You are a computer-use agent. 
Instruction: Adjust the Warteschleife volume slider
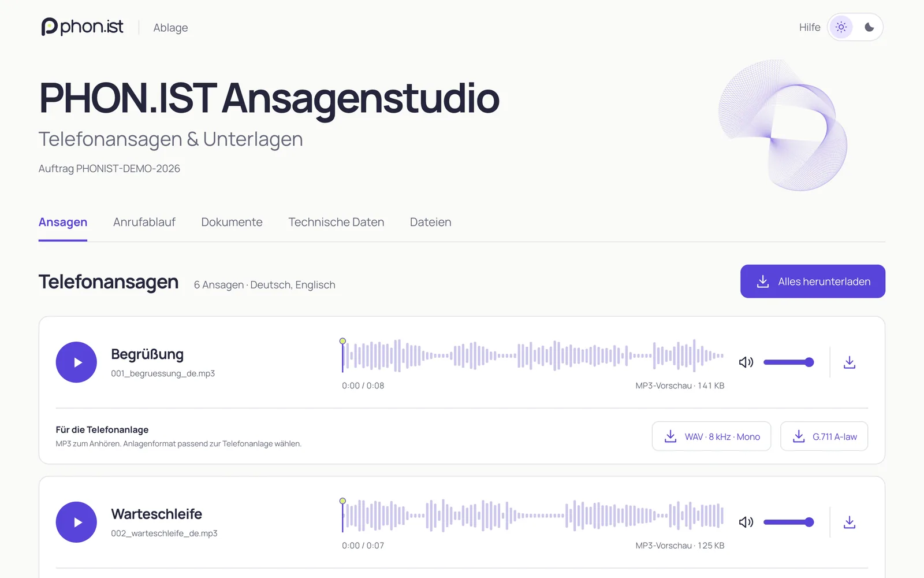coord(789,523)
